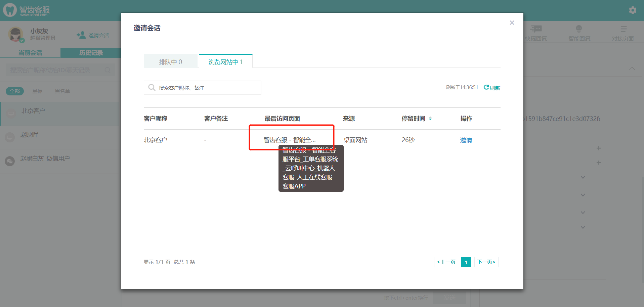This screenshot has width=644, height=307.
Task: Click 邀请 link for 北京客户
Action: point(466,140)
